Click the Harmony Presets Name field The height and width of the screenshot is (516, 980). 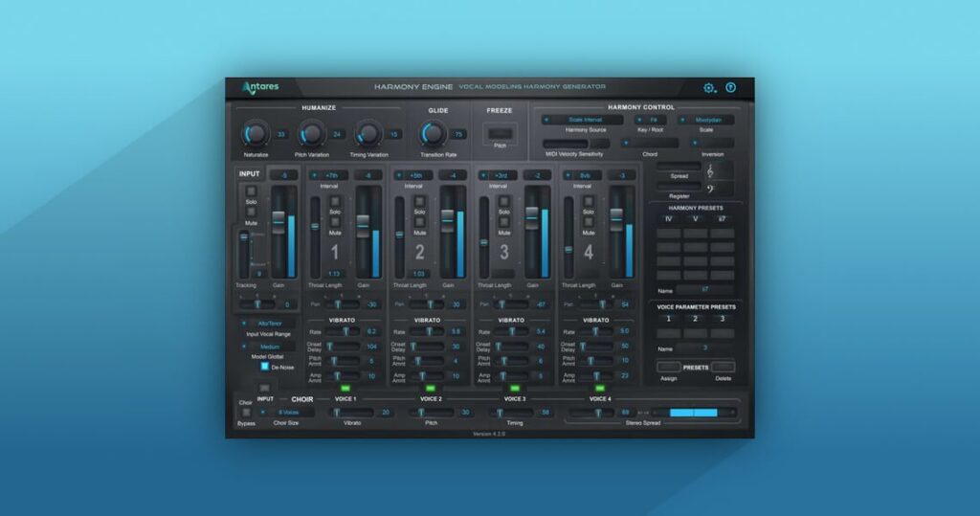(x=705, y=290)
